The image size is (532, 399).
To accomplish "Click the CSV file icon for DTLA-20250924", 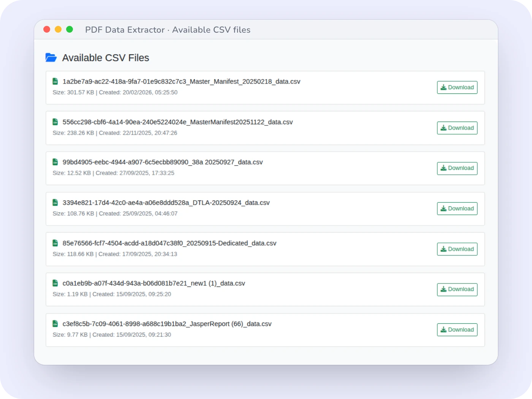I will point(55,203).
